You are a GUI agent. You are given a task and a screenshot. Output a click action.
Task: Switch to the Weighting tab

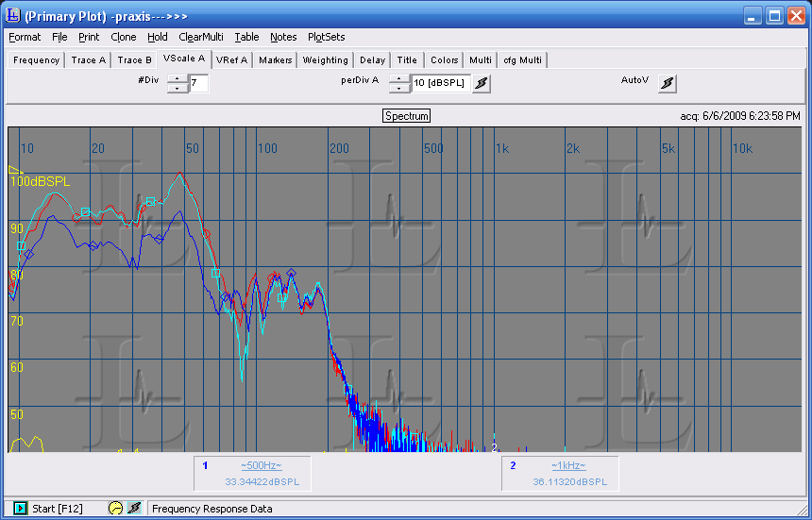coord(325,59)
